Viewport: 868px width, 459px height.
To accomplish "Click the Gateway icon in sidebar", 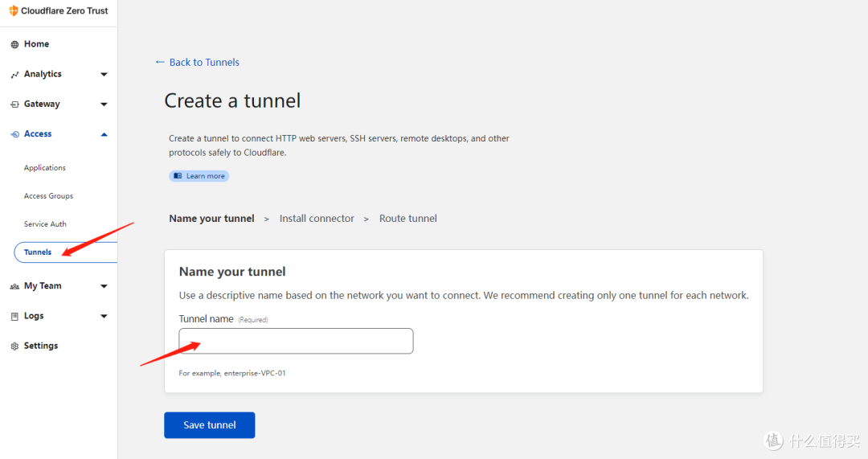I will point(14,105).
